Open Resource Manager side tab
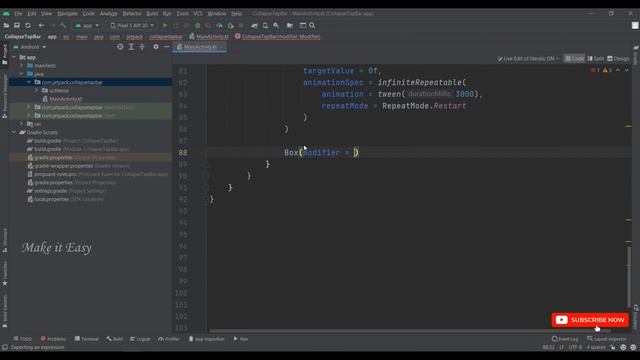The image size is (640, 360). coord(4,97)
